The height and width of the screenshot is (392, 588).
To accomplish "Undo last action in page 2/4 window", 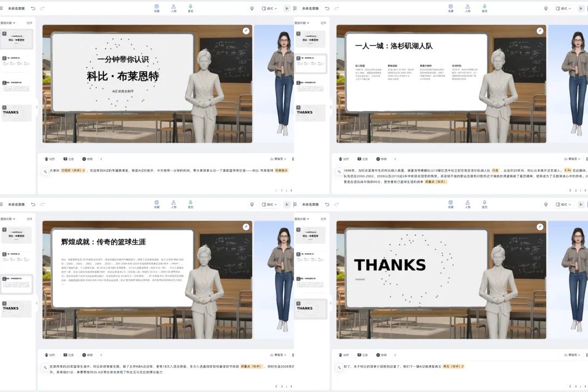I will pyautogui.click(x=327, y=8).
